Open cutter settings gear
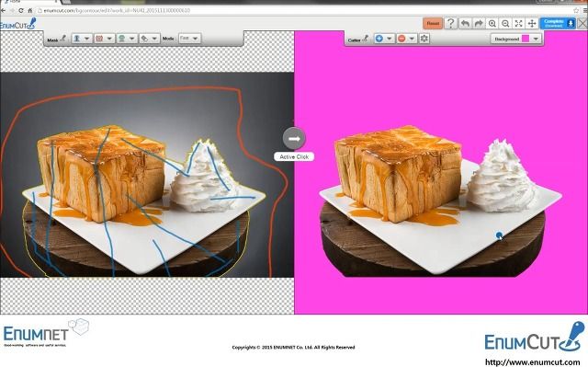The width and height of the screenshot is (588, 367). pyautogui.click(x=424, y=39)
